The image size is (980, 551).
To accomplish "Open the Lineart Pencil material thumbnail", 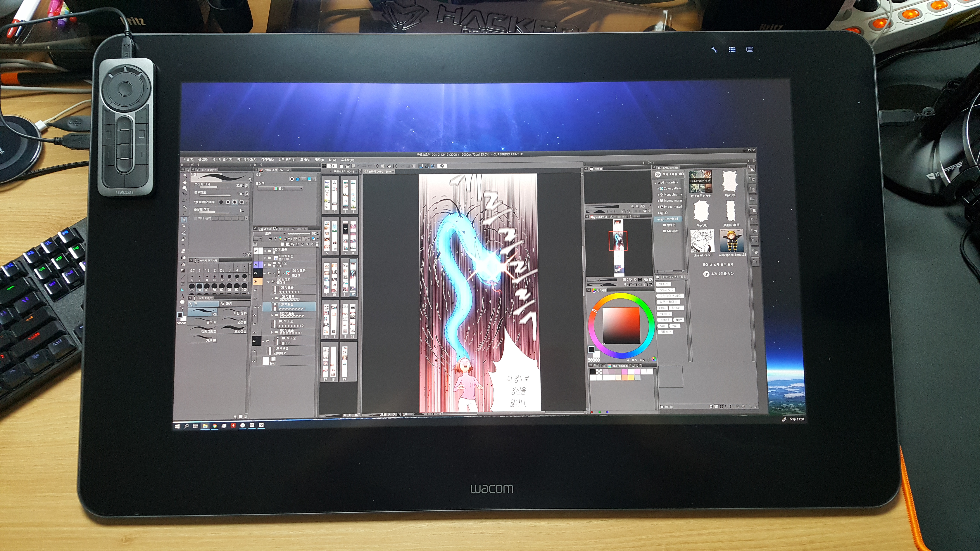I will click(x=702, y=241).
